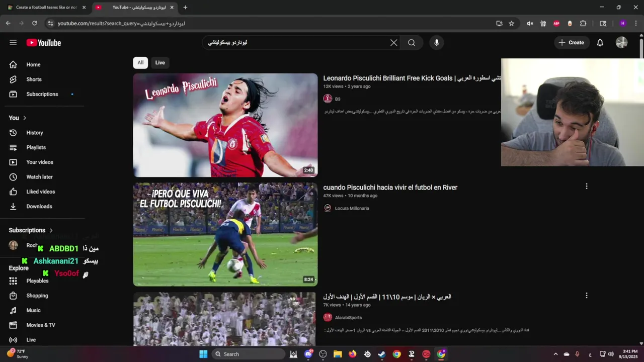Viewport: 644px width, 362px height.
Task: Open Downloads in the sidebar
Action: click(x=44, y=206)
